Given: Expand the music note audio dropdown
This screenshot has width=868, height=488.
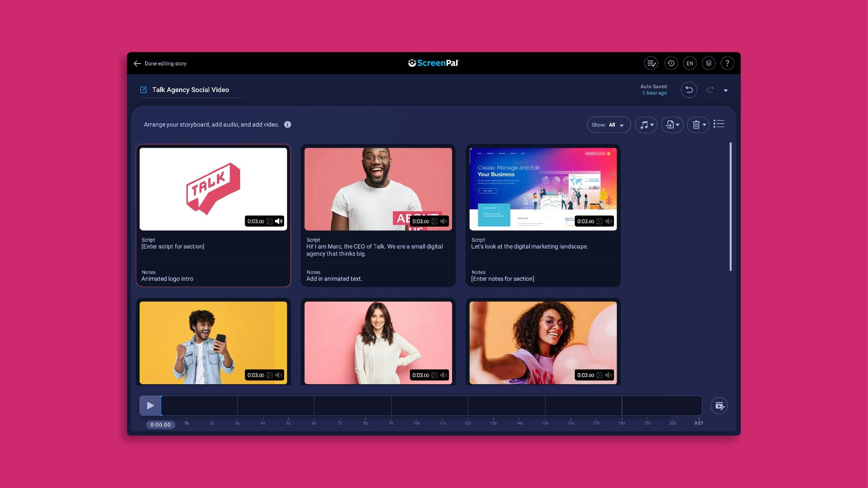Looking at the screenshot, I should tap(646, 125).
